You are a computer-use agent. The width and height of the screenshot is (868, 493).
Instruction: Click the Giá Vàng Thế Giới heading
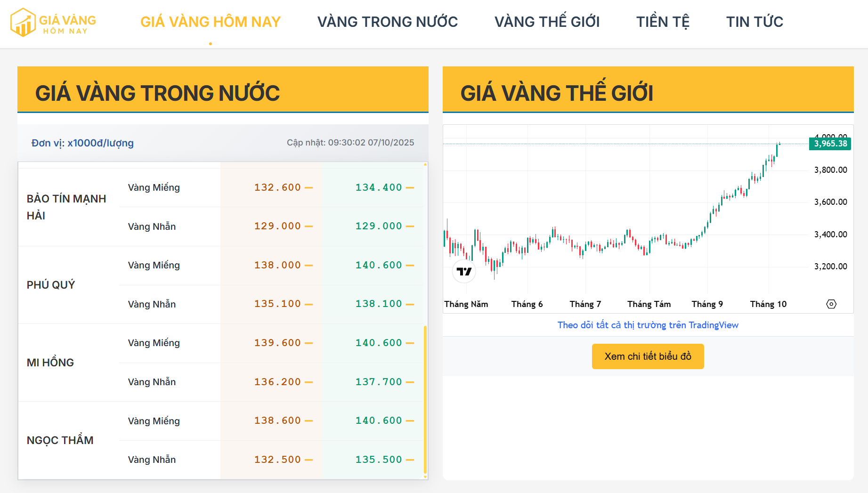tap(557, 93)
